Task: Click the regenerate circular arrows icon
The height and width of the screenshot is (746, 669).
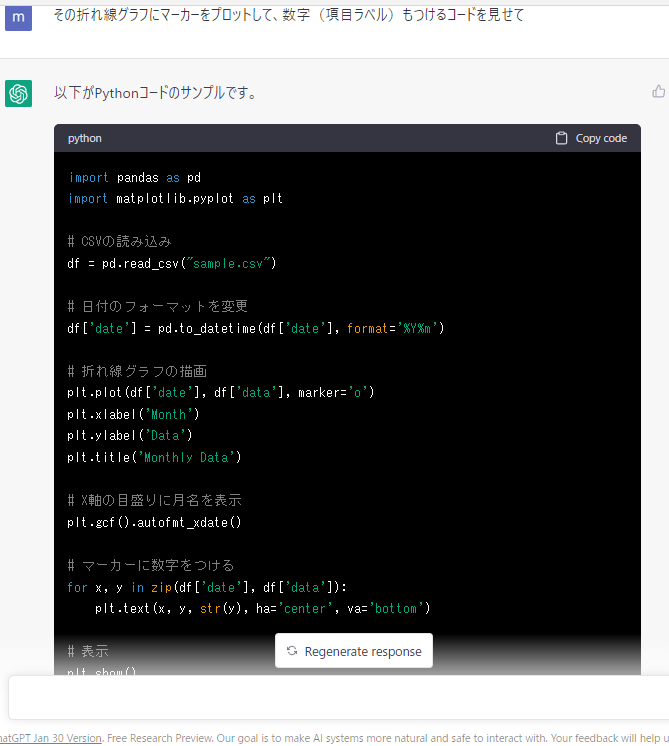Action: [x=292, y=651]
